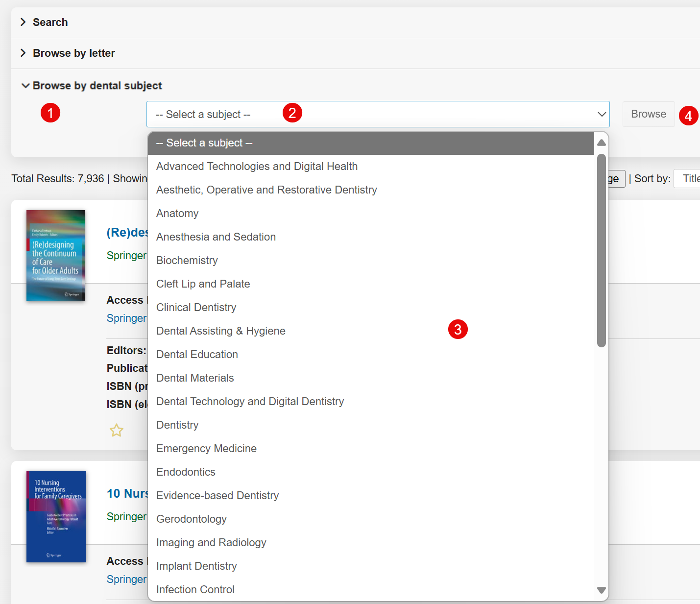Expand the Search section
700x604 pixels.
[50, 23]
